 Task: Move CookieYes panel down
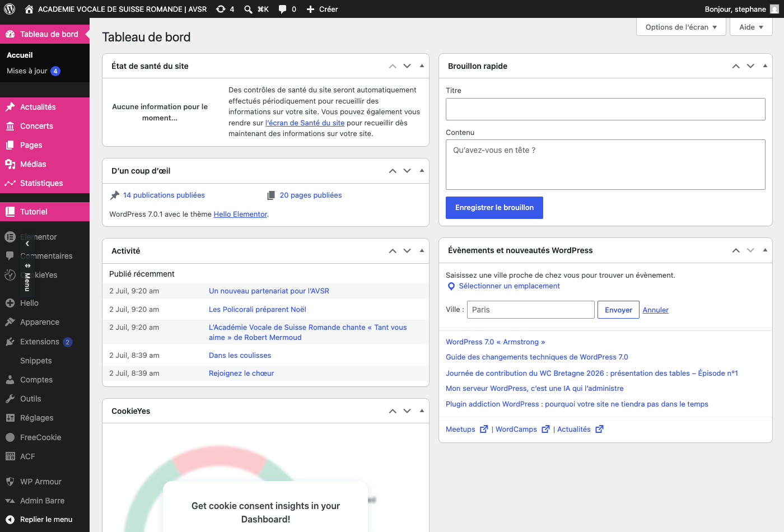(x=407, y=411)
